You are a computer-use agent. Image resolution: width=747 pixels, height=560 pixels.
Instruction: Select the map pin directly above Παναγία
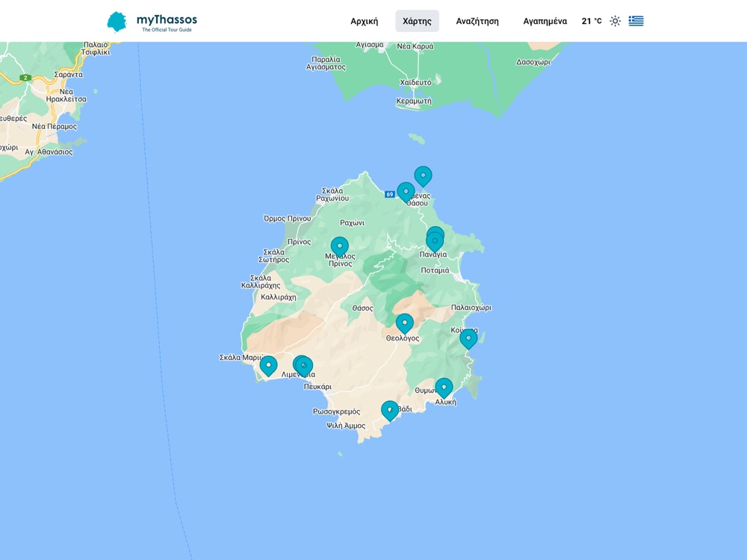[x=435, y=241]
